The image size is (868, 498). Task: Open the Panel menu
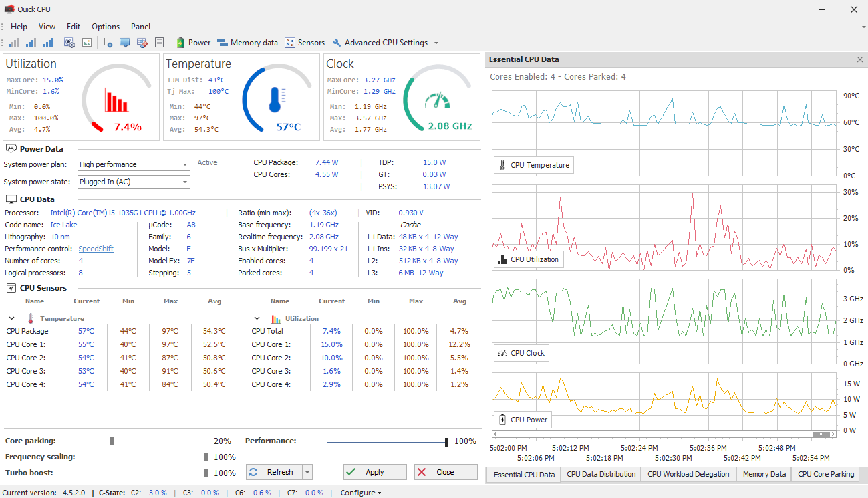pyautogui.click(x=140, y=27)
